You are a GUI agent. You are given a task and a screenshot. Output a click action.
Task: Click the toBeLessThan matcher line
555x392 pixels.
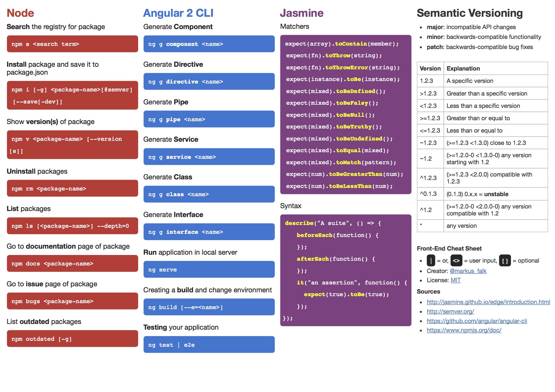tap(339, 186)
